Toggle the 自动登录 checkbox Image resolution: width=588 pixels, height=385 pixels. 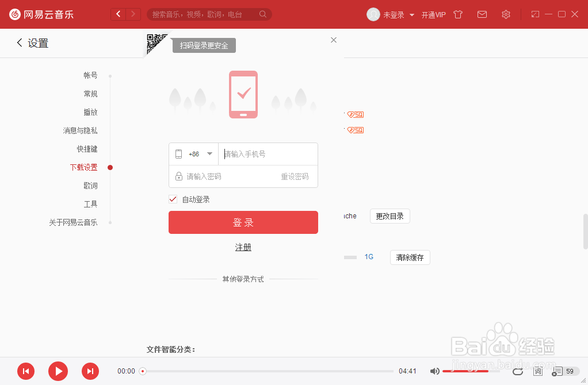[173, 199]
